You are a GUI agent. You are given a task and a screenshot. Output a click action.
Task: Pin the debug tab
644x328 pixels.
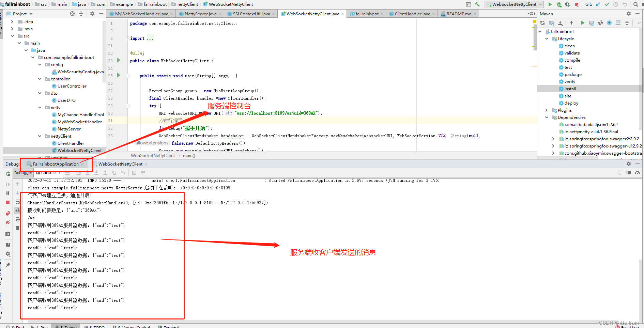click(8, 265)
